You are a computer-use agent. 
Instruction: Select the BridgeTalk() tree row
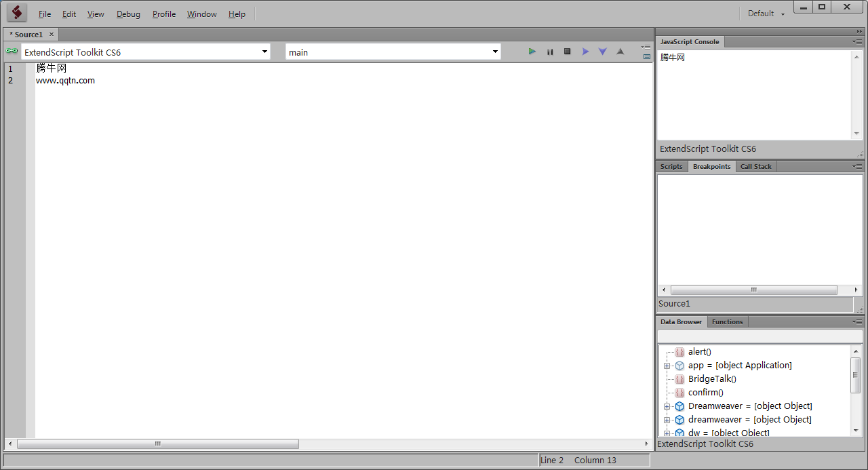[x=712, y=379]
